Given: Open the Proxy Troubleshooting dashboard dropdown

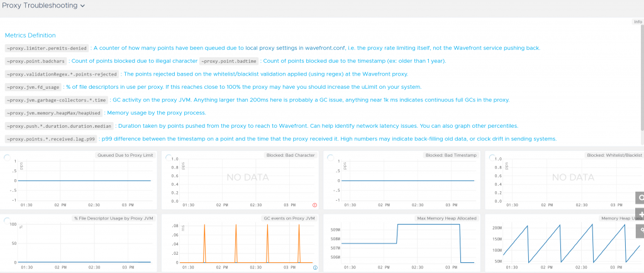Looking at the screenshot, I should (x=43, y=6).
